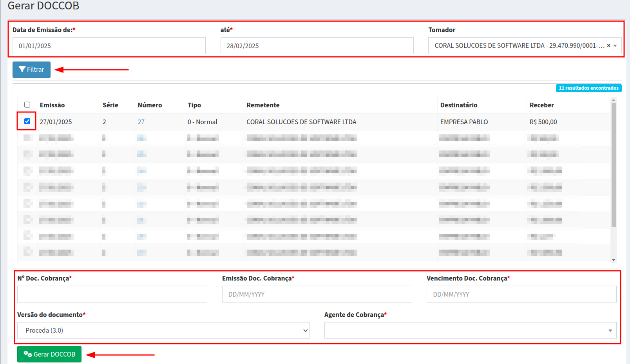Toggle the select-all checkbox in table header
This screenshot has width=630, height=364.
27,105
